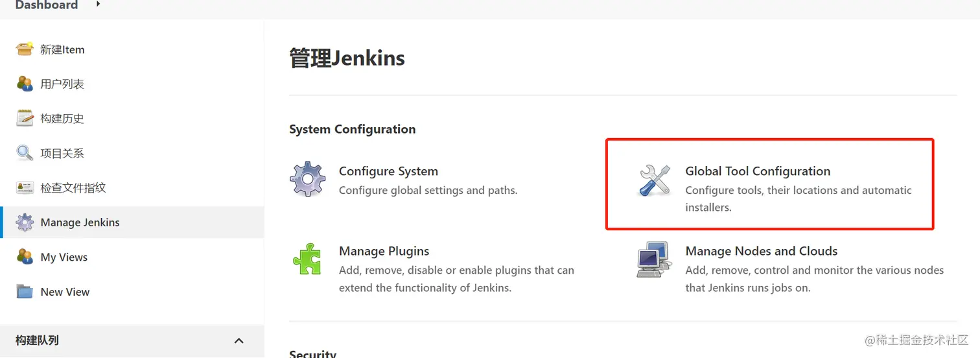980x358 pixels.
Task: Click the 用户列表 people icon
Action: pos(25,84)
